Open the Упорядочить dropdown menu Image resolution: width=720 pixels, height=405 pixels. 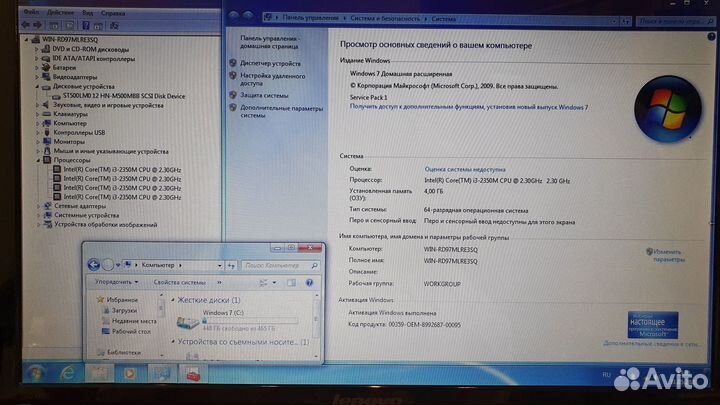(116, 282)
